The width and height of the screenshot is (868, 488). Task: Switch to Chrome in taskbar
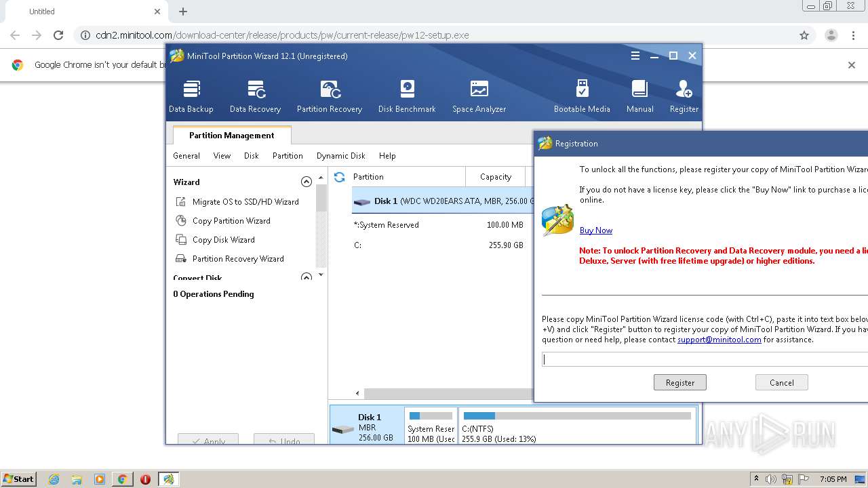pos(123,479)
